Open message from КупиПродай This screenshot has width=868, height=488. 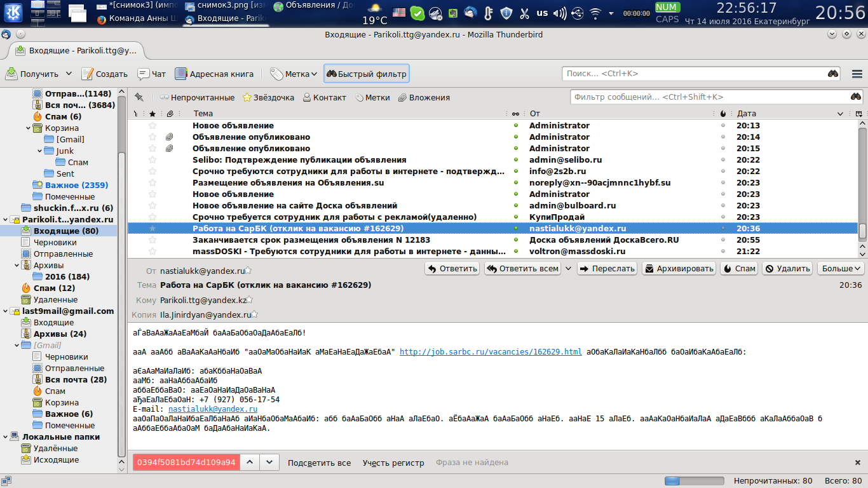[x=492, y=217]
